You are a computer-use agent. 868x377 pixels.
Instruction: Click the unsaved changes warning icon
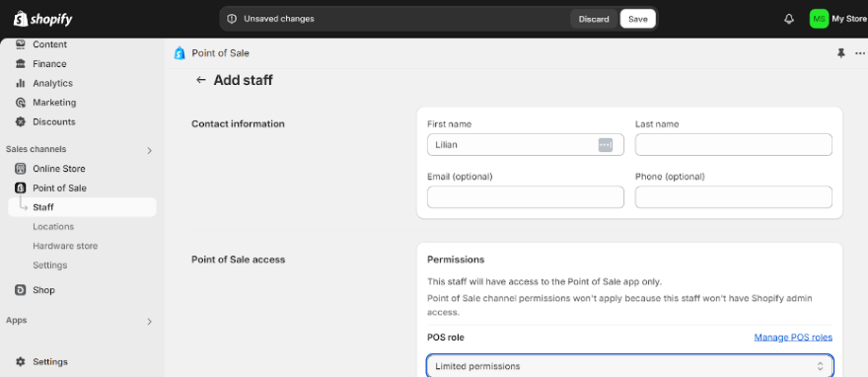232,19
